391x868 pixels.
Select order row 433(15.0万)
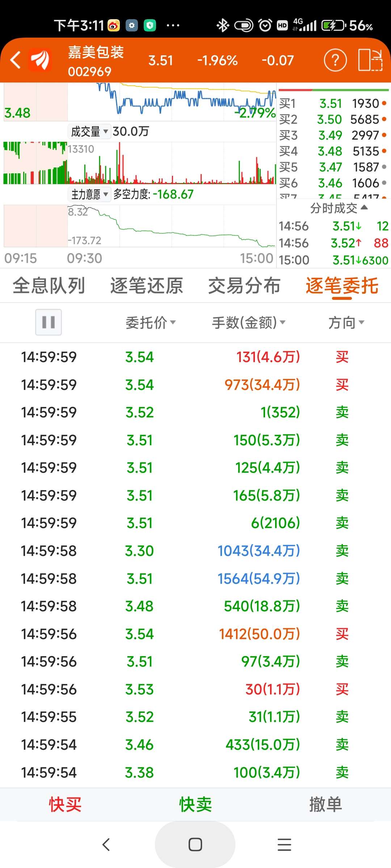[195, 745]
